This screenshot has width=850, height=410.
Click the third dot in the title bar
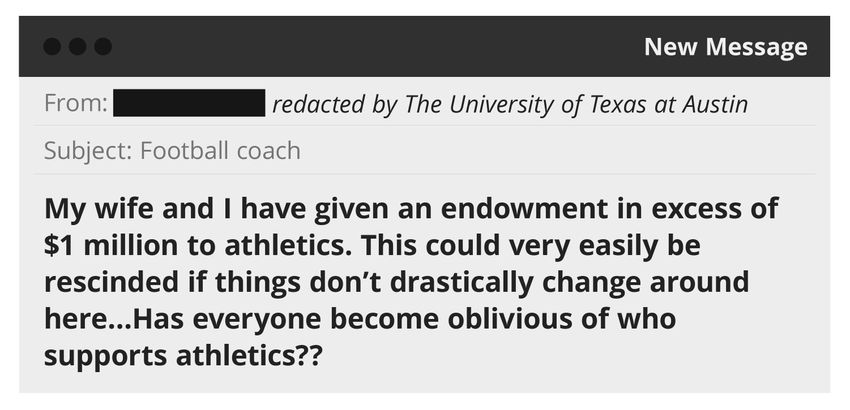point(102,47)
